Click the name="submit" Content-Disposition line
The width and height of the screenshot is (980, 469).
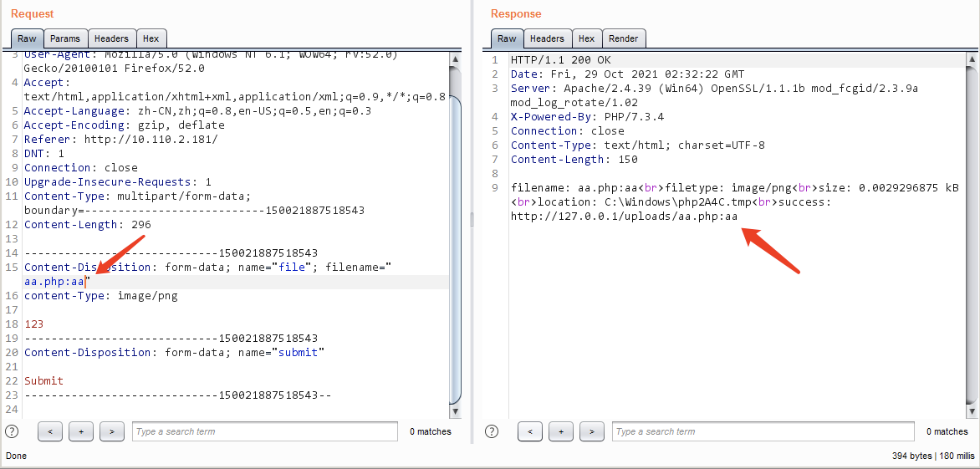coord(175,353)
